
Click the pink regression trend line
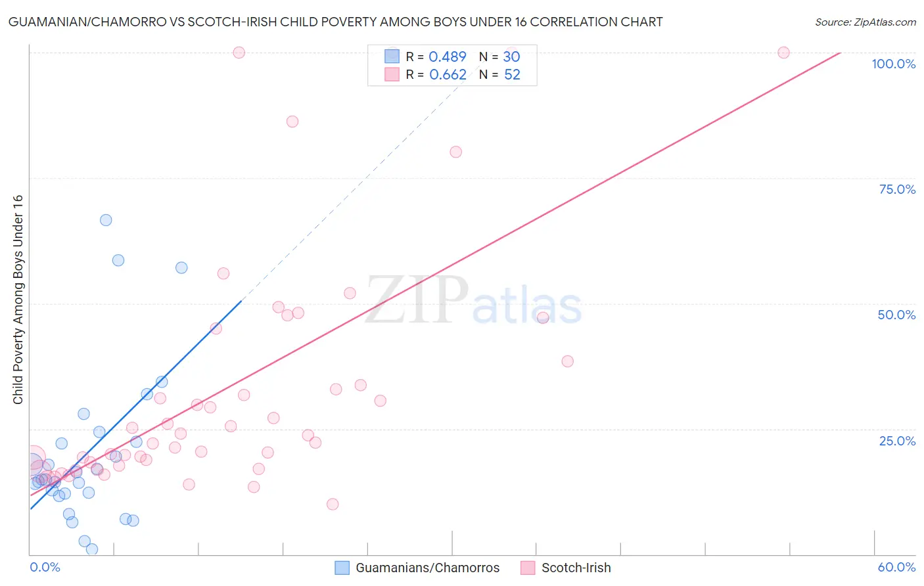435,273
